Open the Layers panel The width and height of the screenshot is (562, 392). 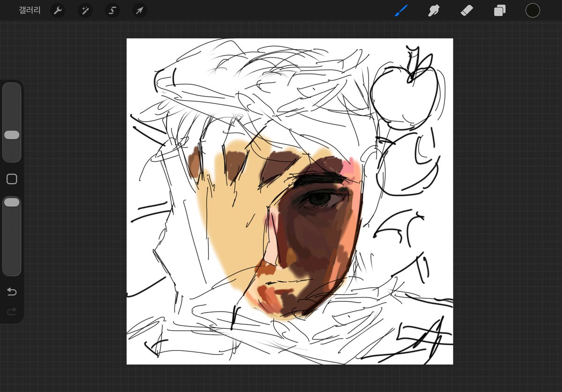point(500,10)
